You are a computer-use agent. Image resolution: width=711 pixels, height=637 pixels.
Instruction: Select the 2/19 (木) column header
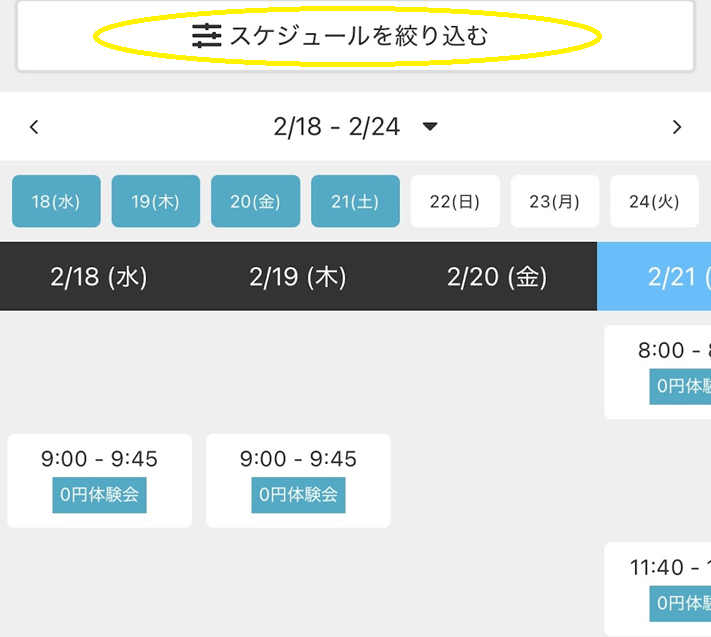pos(298,277)
